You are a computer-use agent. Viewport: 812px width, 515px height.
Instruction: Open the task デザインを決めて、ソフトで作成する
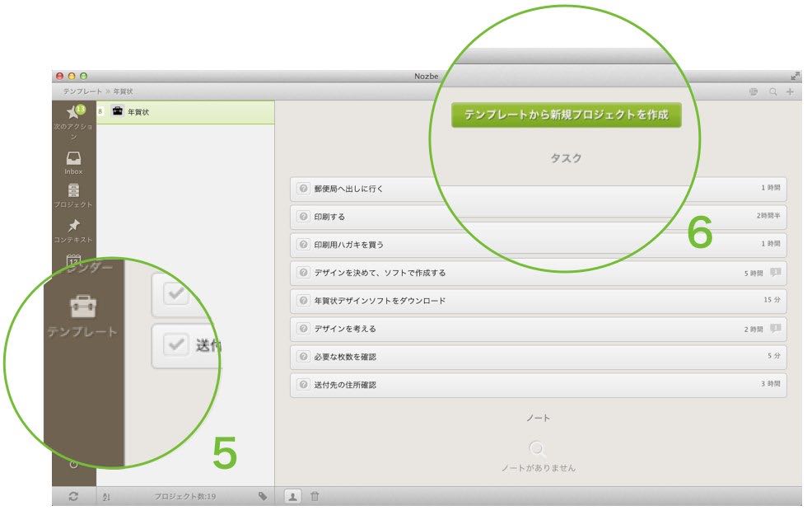(538, 273)
